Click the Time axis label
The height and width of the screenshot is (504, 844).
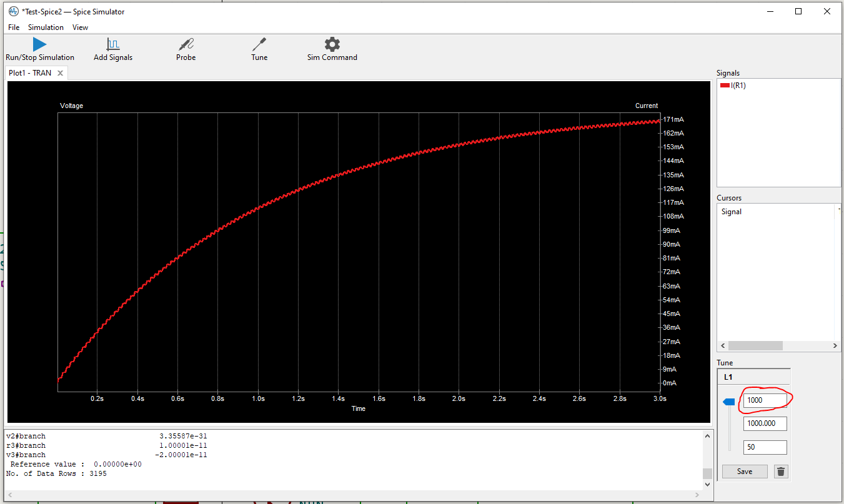(x=359, y=408)
